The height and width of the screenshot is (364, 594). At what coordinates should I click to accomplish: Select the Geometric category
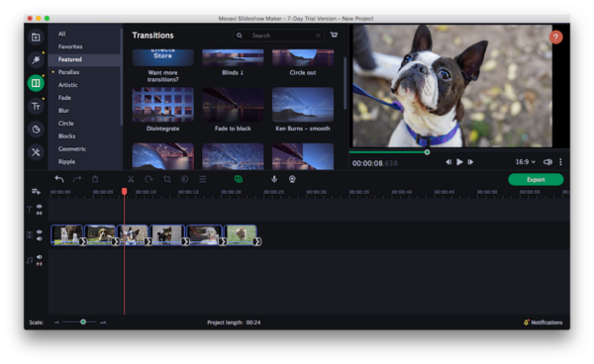click(72, 148)
